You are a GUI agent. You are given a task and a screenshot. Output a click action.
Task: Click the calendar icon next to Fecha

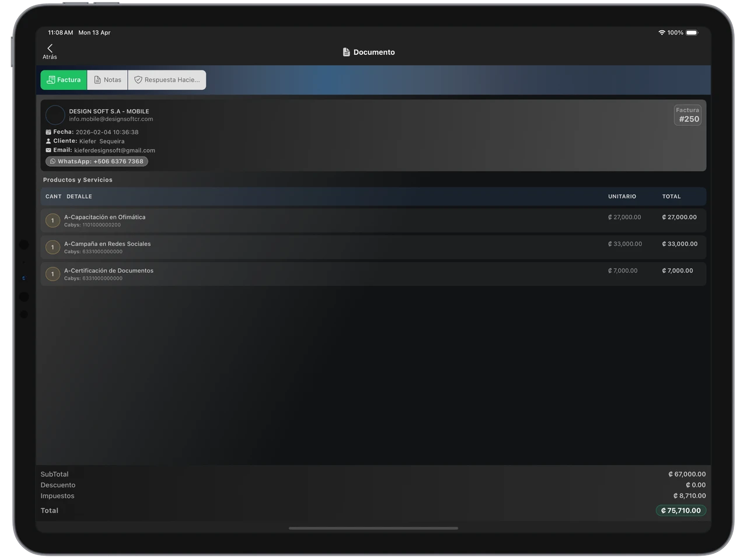click(x=48, y=132)
